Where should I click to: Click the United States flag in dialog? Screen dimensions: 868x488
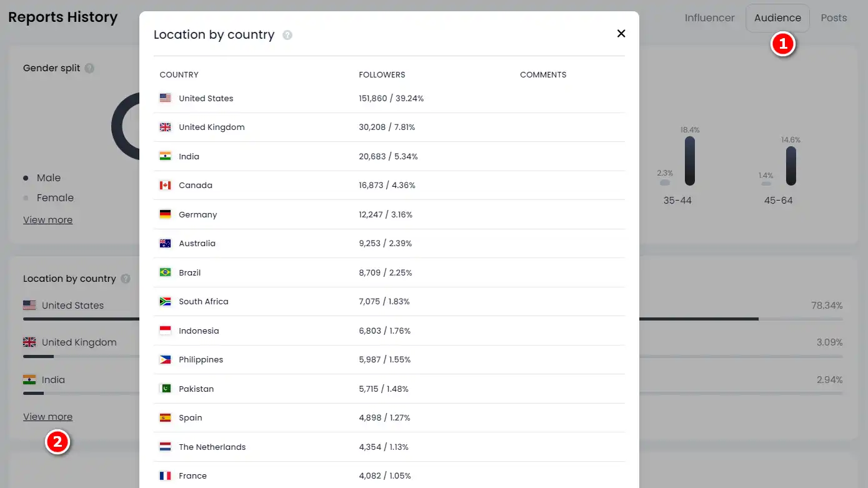point(166,98)
